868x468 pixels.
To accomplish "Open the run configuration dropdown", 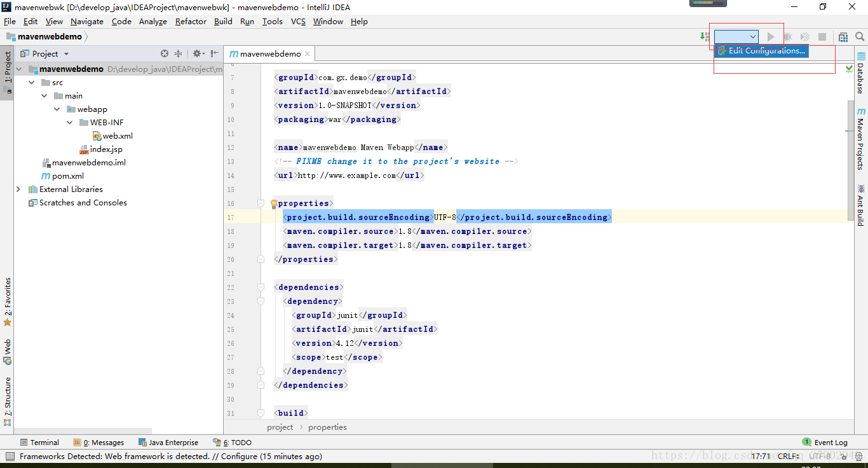I will pos(736,37).
